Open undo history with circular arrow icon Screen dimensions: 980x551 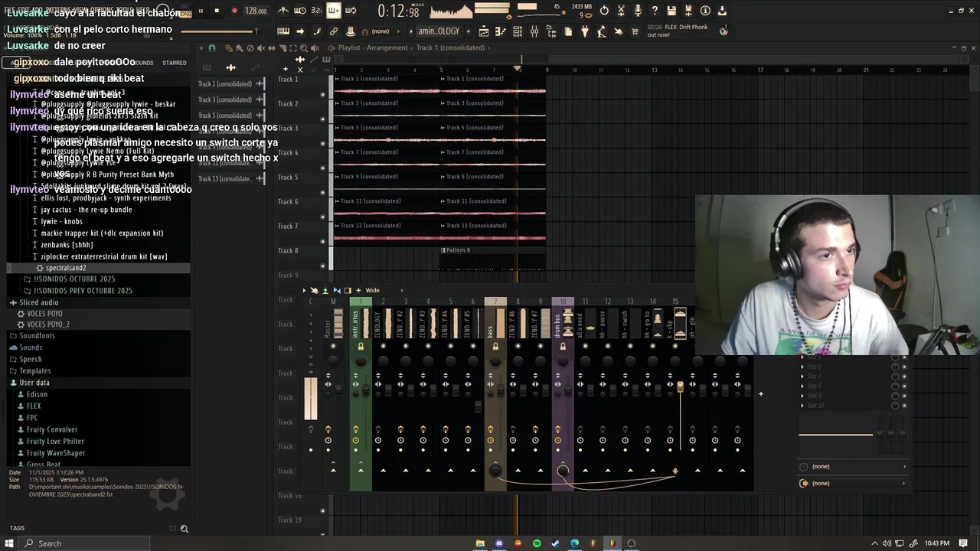[x=604, y=11]
